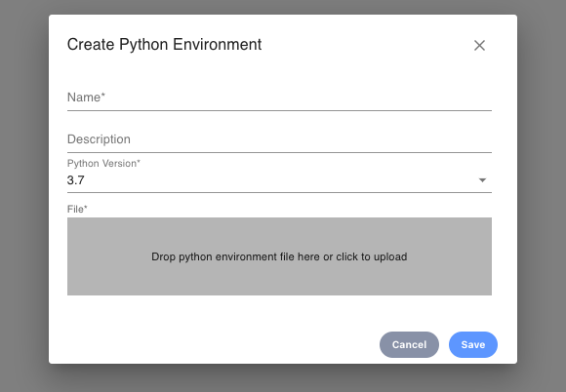The image size is (566, 392).
Task: Close the Create Python Environment dialog
Action: point(479,46)
